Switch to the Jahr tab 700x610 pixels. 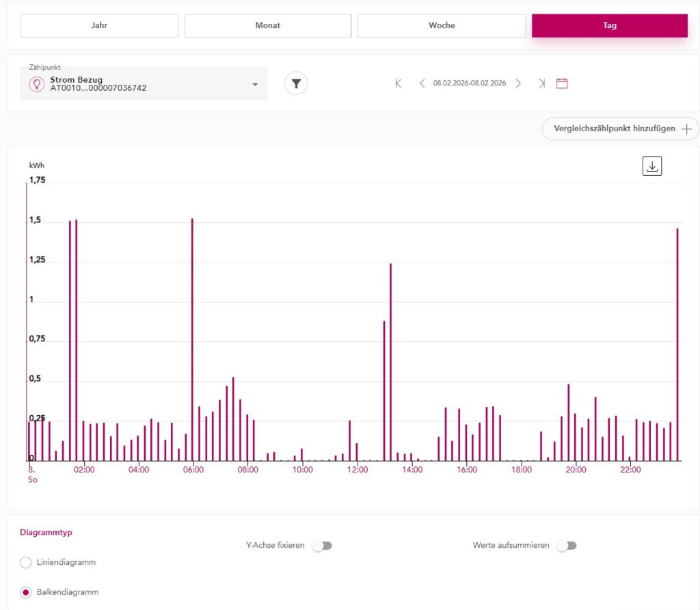click(99, 25)
